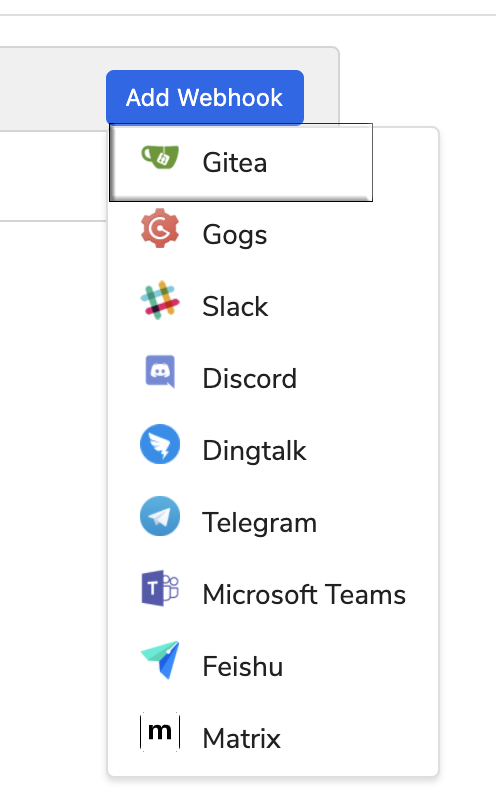The height and width of the screenshot is (794, 496).
Task: Click the Discord logo icon
Action: point(160,372)
